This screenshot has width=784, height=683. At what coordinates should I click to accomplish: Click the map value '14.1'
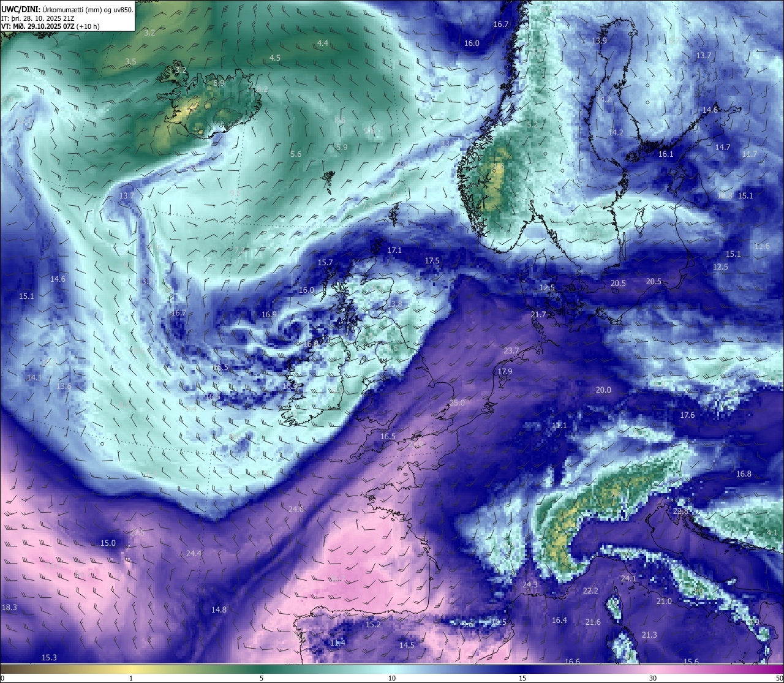pyautogui.click(x=34, y=378)
